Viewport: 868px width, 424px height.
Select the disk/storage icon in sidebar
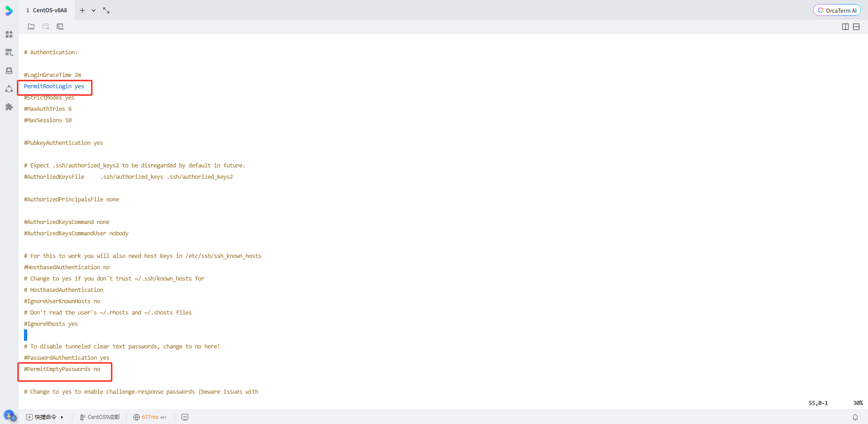9,71
